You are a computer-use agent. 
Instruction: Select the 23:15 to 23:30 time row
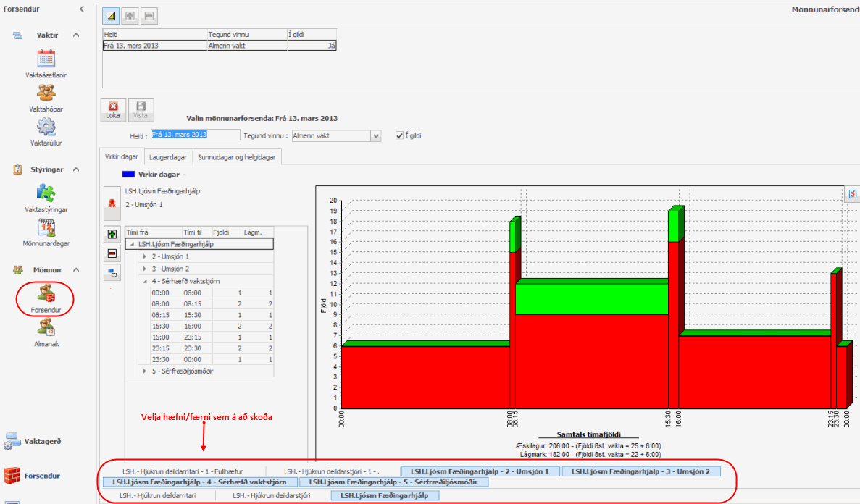[x=212, y=348]
